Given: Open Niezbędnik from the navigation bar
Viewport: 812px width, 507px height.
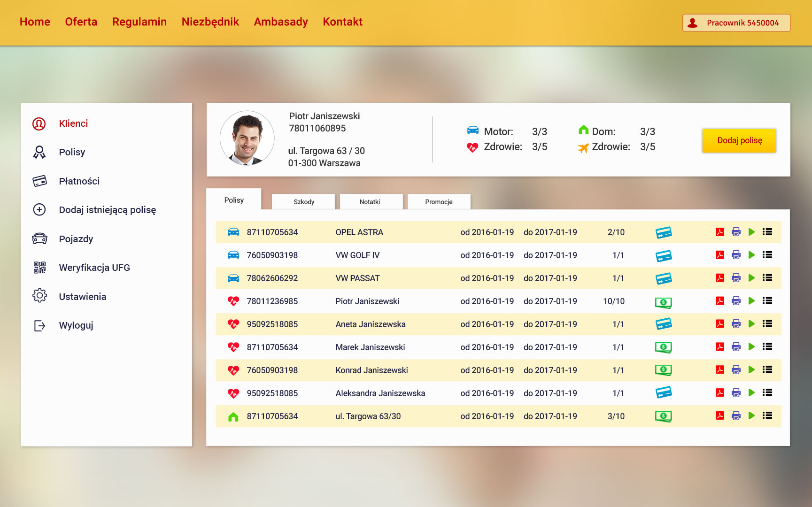Looking at the screenshot, I should coord(210,22).
